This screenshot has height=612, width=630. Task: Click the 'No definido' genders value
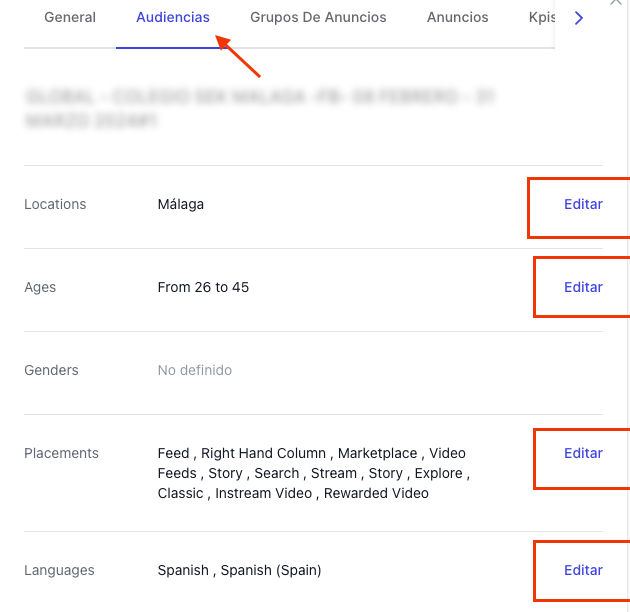tap(194, 370)
